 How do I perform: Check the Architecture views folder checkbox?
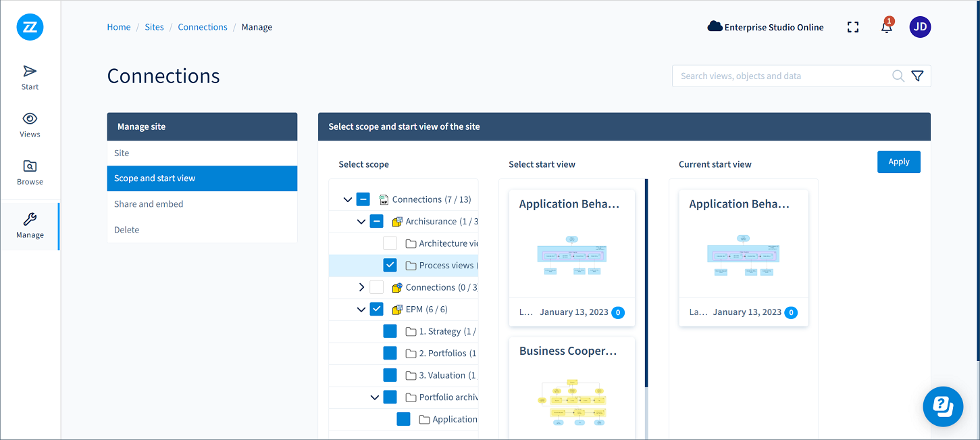390,243
